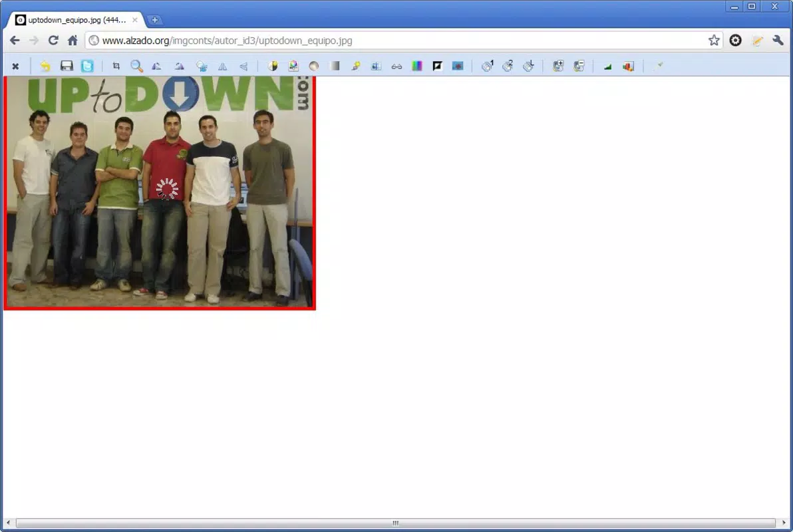Click the magnifying glass zoom icon

click(x=136, y=66)
